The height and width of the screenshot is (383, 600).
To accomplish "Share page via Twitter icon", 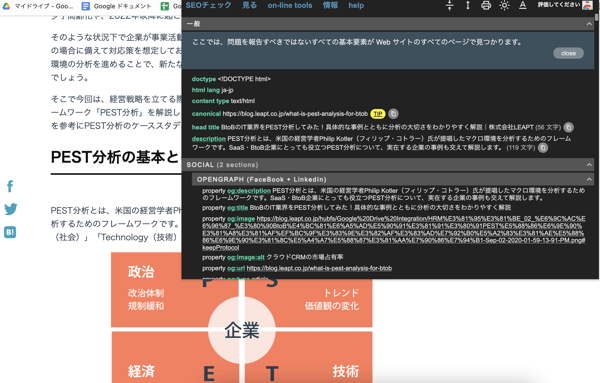I will click(10, 209).
